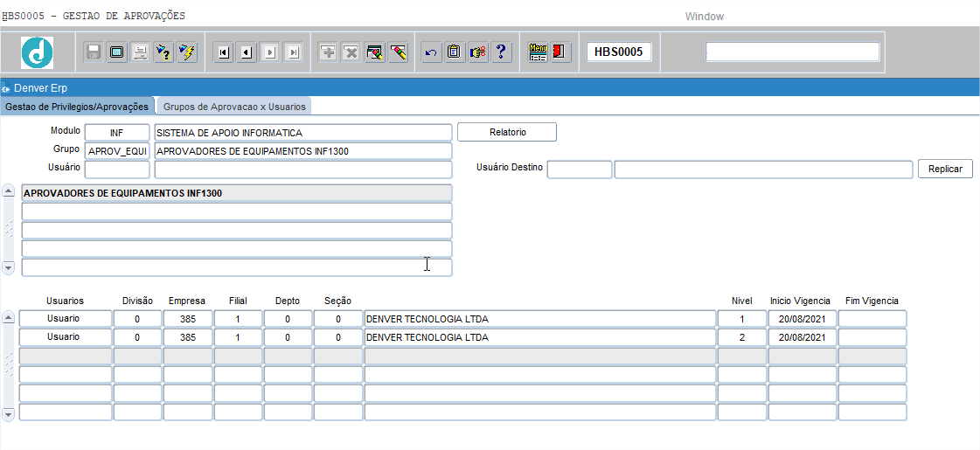Go to next record icon
The width and height of the screenshot is (980, 450).
coord(270,52)
